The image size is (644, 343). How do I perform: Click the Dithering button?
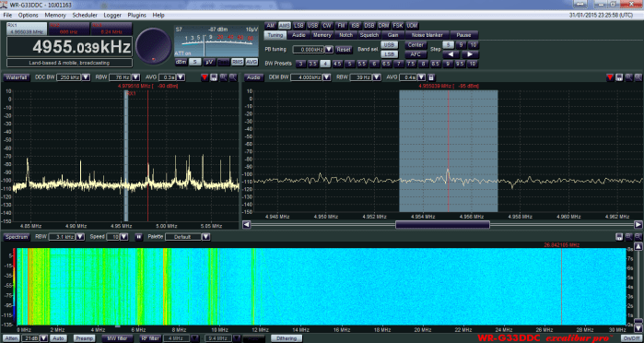pyautogui.click(x=287, y=338)
